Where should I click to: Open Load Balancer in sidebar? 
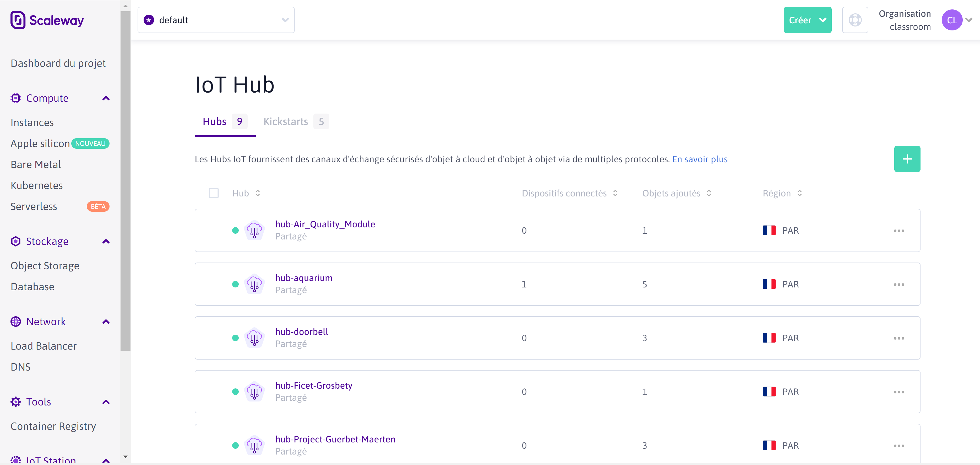coord(43,346)
